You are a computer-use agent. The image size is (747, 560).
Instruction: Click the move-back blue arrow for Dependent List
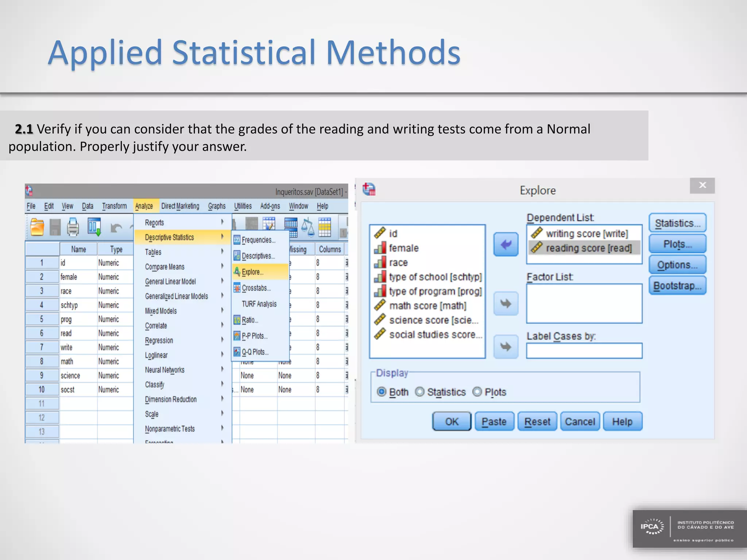(x=506, y=244)
